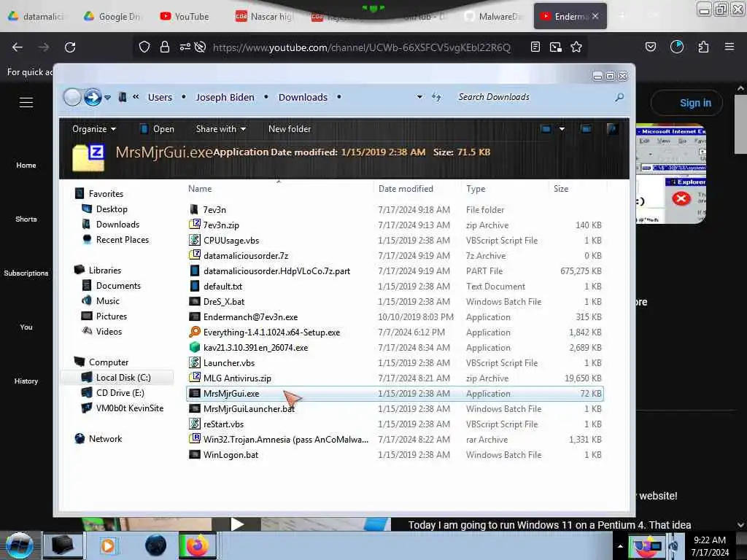This screenshot has width=747, height=560.
Task: Open the Share with dropdown
Action: [220, 129]
